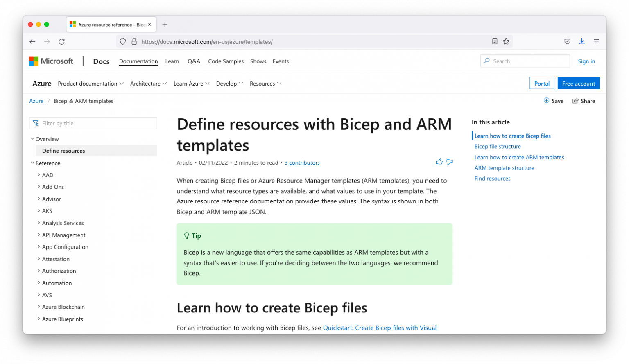The height and width of the screenshot is (364, 629).
Task: Open the Architecture dropdown
Action: 148,84
